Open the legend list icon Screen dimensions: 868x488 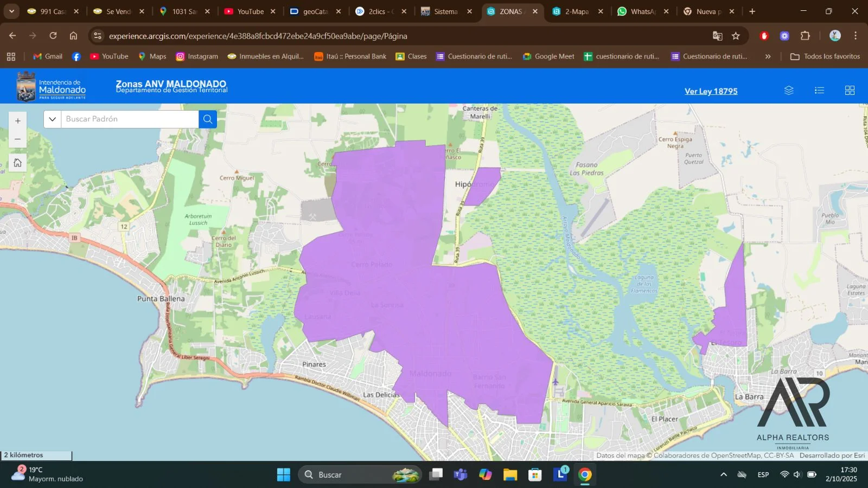tap(819, 91)
